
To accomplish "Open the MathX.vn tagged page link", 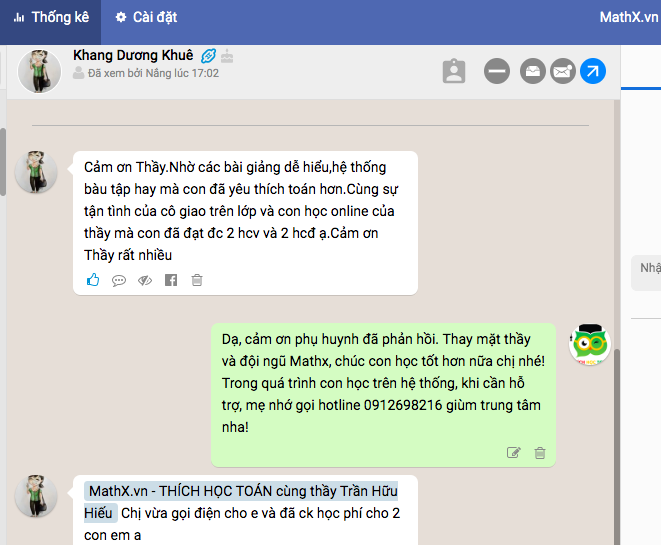I will click(x=241, y=502).
